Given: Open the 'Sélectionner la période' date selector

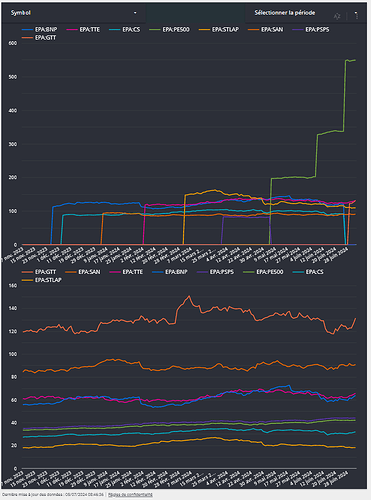Looking at the screenshot, I should pos(285,13).
